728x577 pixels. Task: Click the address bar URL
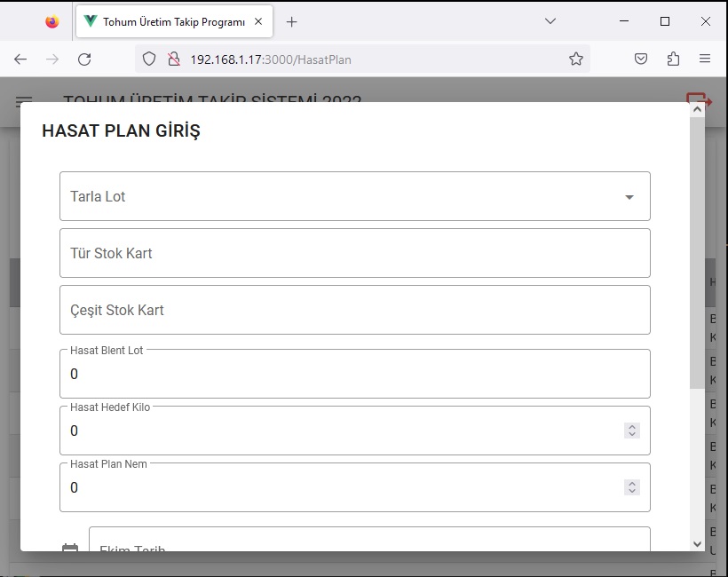[271, 59]
